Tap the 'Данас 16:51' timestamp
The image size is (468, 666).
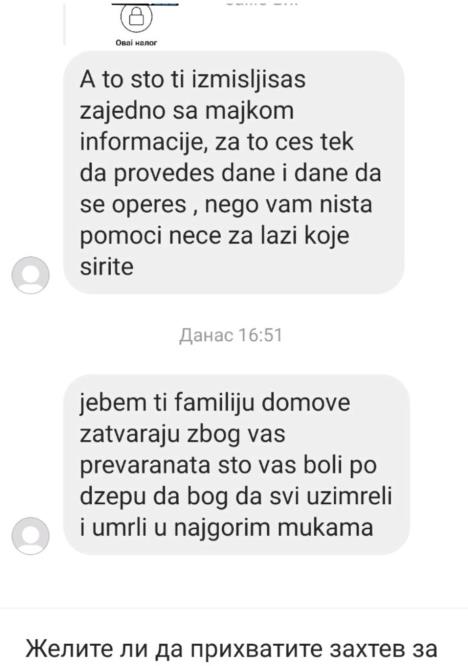coord(231,335)
